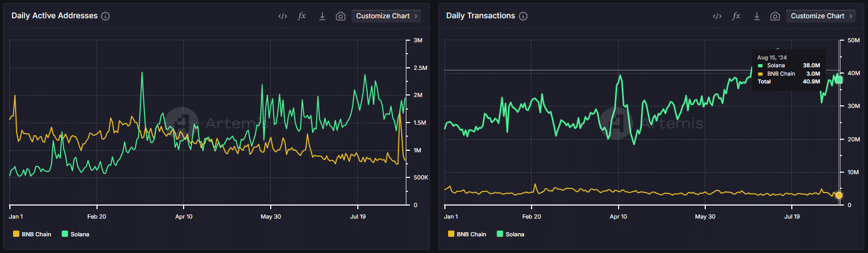This screenshot has width=868, height=253.
Task: Open embed code for Daily Transactions chart
Action: click(x=717, y=16)
